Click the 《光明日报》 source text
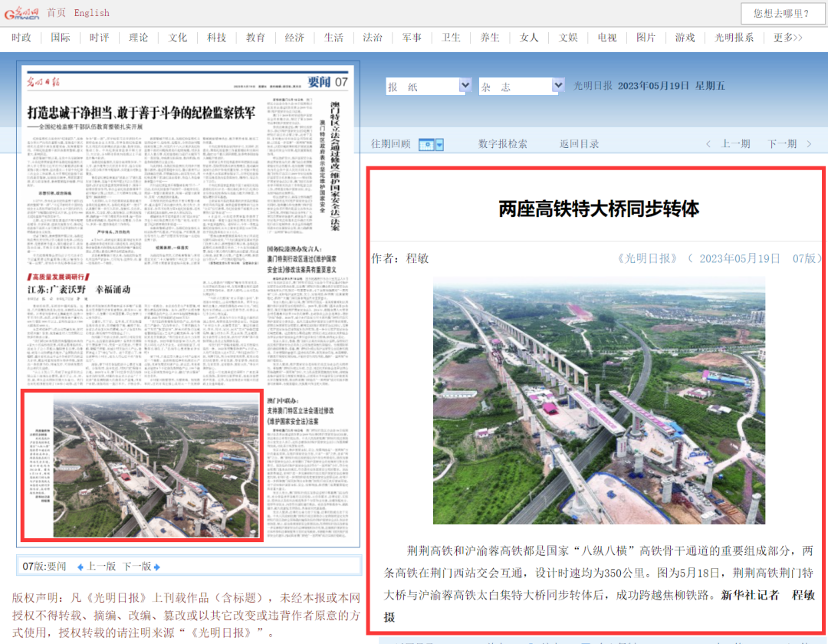This screenshot has width=828, height=644. pos(647,258)
